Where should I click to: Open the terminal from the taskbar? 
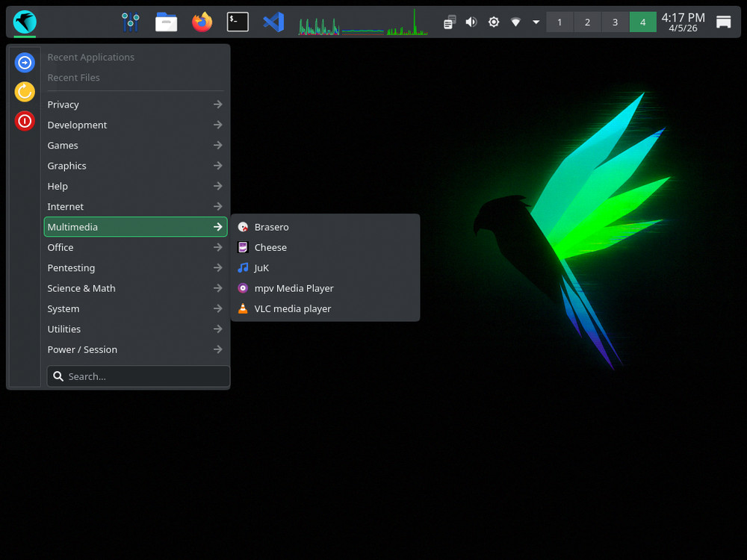[238, 22]
